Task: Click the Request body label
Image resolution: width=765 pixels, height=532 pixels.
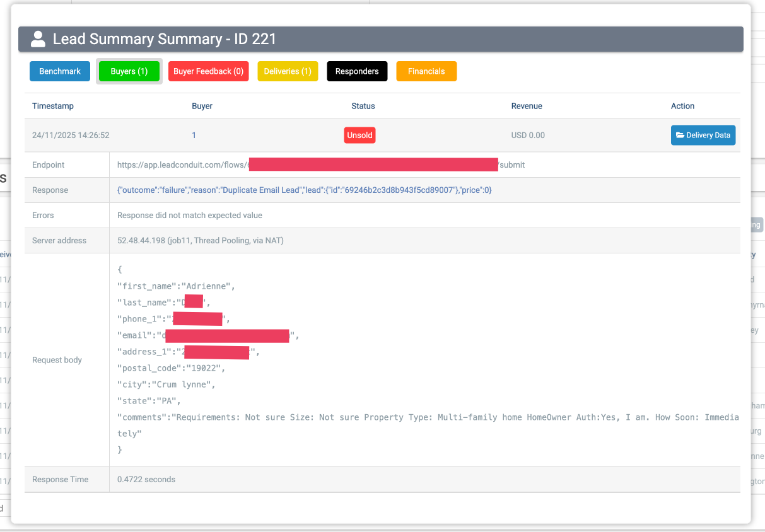Action: pos(57,360)
